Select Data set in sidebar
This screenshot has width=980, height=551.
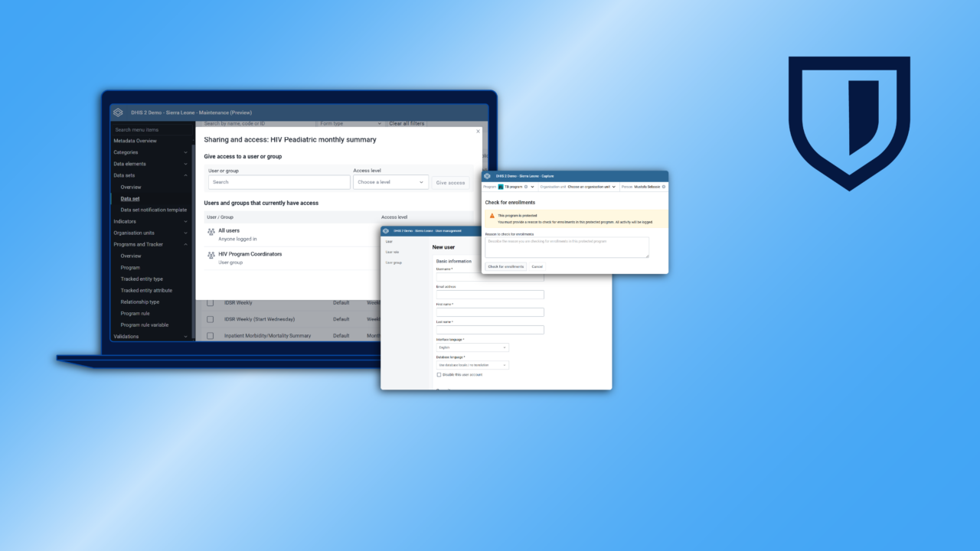coord(130,198)
